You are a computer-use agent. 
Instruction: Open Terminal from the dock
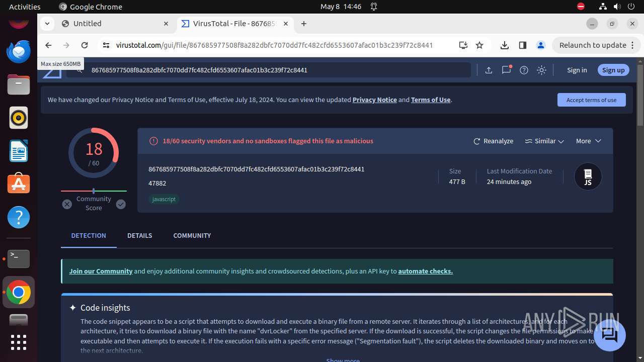[x=19, y=258]
